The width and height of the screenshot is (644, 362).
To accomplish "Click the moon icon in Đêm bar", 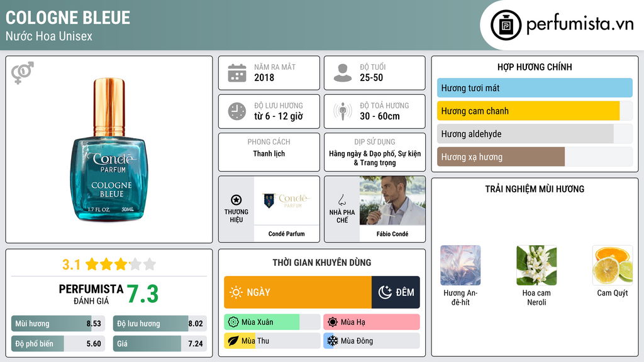I will click(x=385, y=292).
